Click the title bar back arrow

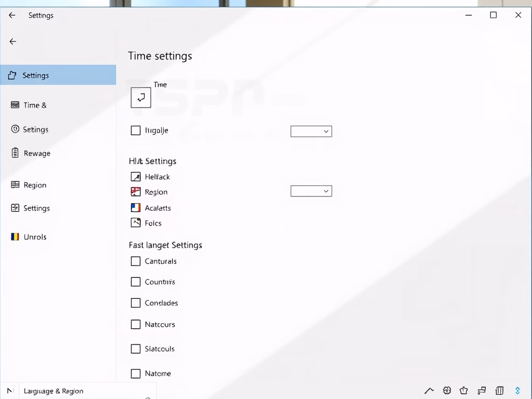(x=12, y=15)
